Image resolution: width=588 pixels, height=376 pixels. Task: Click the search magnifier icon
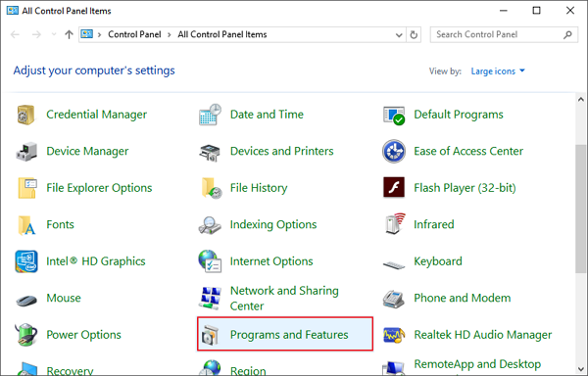coord(567,35)
